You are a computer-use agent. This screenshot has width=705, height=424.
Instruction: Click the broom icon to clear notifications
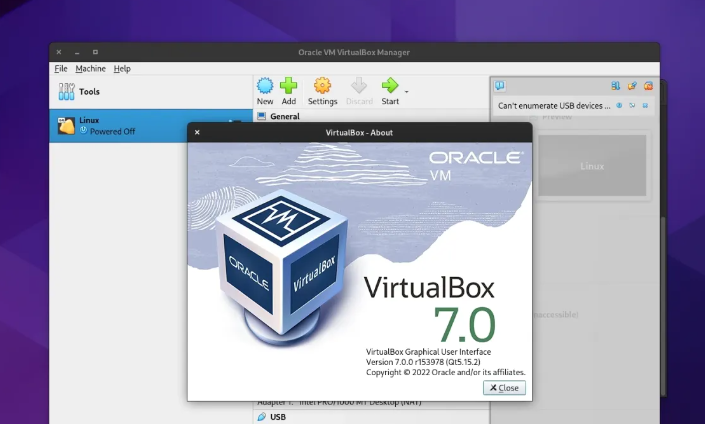coord(632,85)
